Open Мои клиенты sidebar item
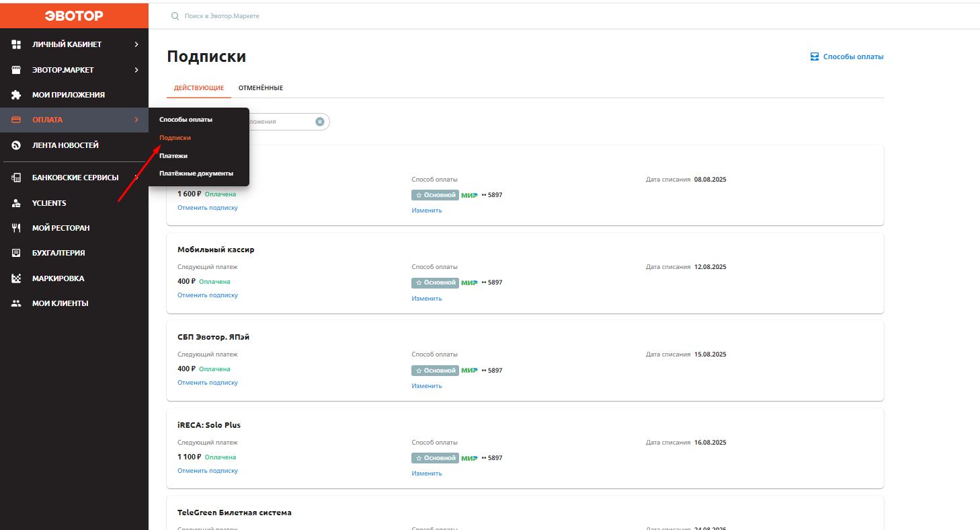The width and height of the screenshot is (980, 530). (x=74, y=303)
